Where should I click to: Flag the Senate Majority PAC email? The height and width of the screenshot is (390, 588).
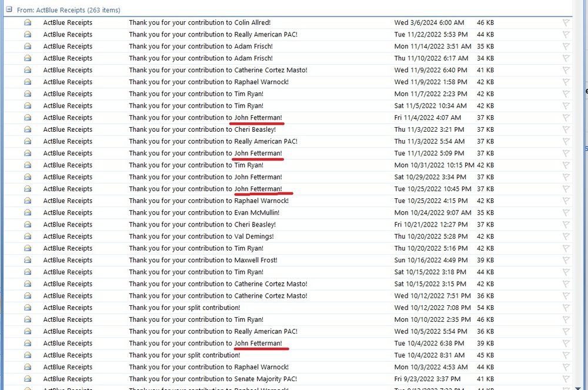pyautogui.click(x=566, y=379)
